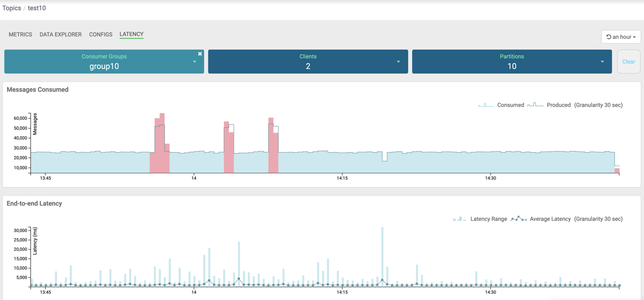The image size is (644, 300).
Task: Navigate to Topics breadcrumb link
Action: (12, 8)
